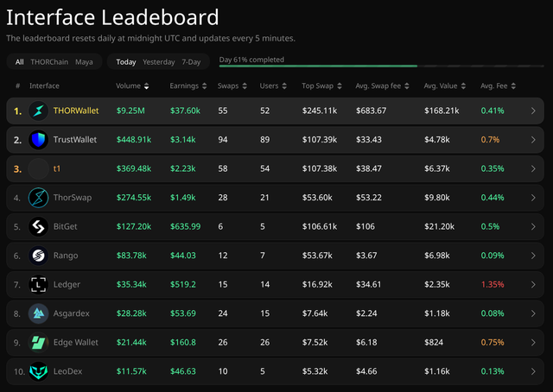Click the ThorSwap logo icon
Viewport: 553px width, 392px height.
(x=38, y=198)
